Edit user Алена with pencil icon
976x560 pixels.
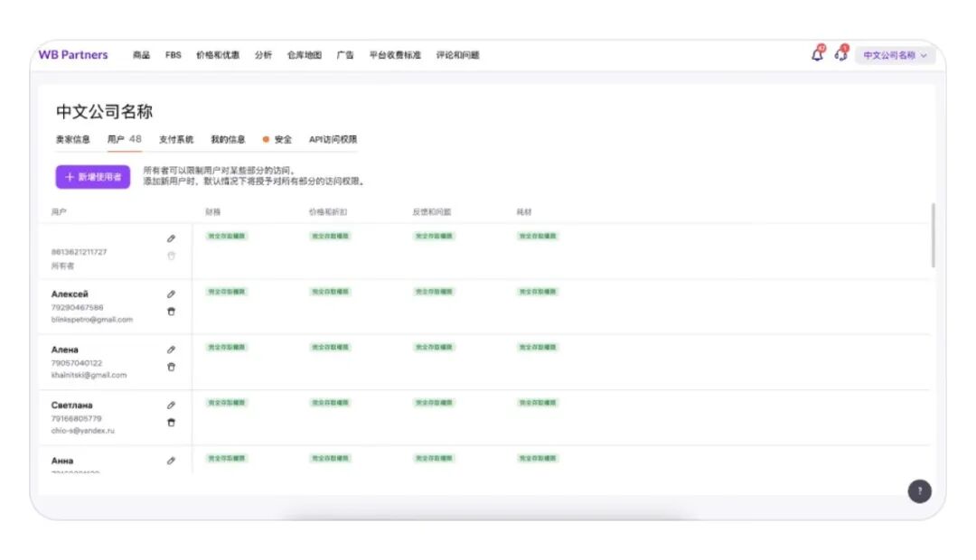pyautogui.click(x=171, y=350)
